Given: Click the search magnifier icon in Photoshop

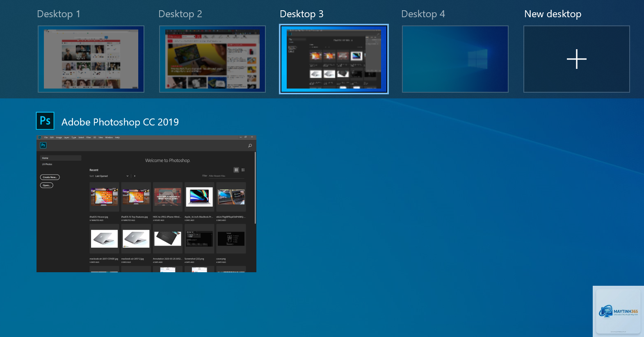Looking at the screenshot, I should [250, 146].
